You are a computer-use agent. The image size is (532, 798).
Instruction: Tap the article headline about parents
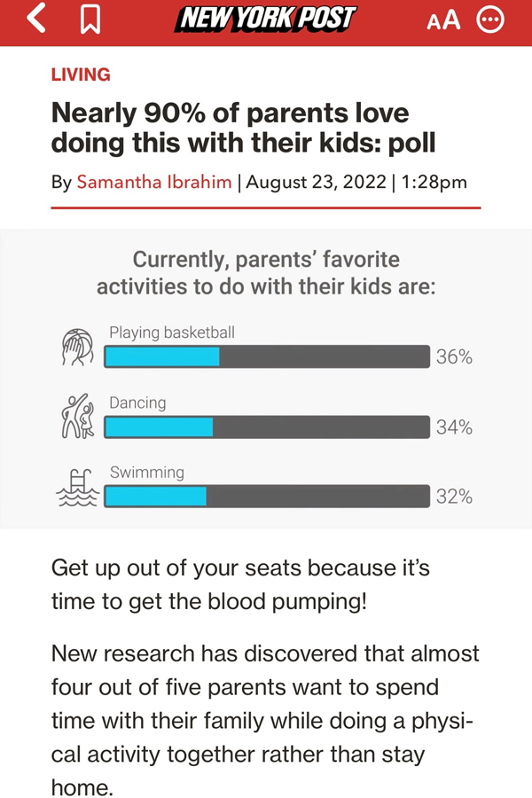pyautogui.click(x=244, y=128)
